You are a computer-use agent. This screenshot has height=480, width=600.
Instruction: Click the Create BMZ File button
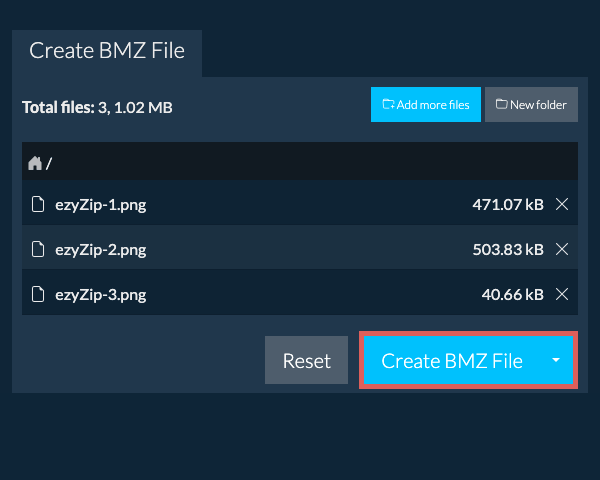coord(452,360)
